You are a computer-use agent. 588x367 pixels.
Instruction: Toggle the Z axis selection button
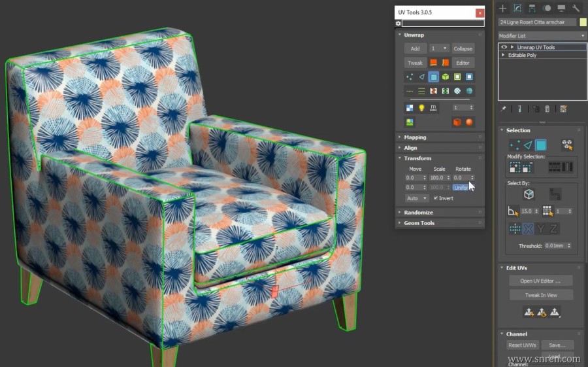(553, 228)
